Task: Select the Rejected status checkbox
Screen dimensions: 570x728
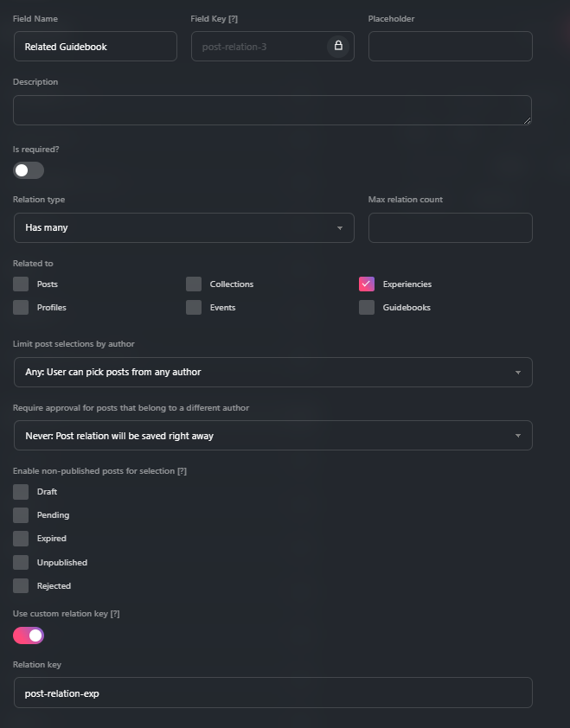Action: pos(20,585)
